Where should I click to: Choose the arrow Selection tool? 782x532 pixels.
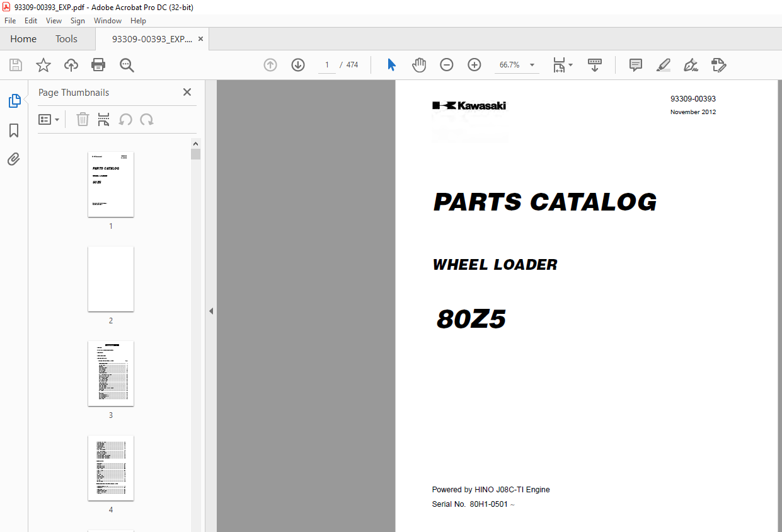click(391, 65)
